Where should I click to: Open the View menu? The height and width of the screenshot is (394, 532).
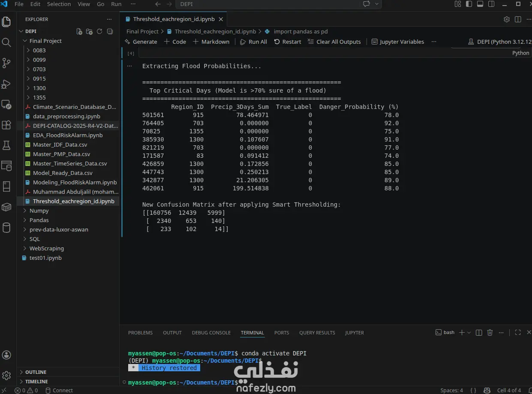pos(84,4)
